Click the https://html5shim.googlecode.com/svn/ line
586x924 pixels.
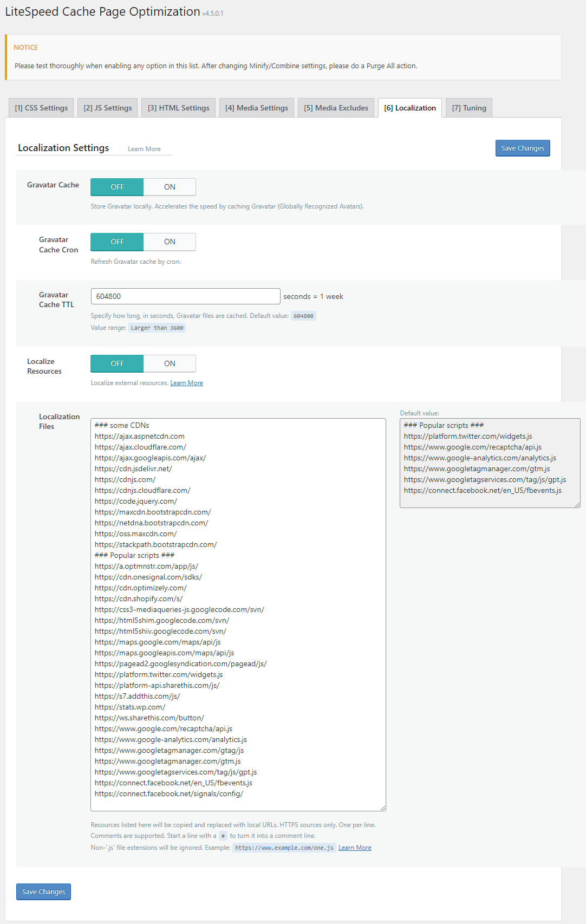click(x=162, y=620)
